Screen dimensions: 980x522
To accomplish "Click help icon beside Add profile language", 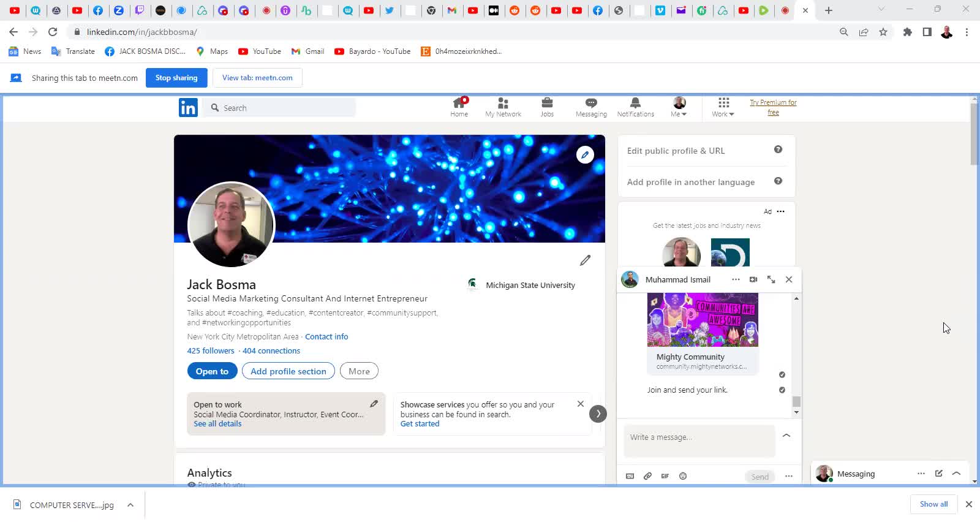I will click(x=778, y=181).
